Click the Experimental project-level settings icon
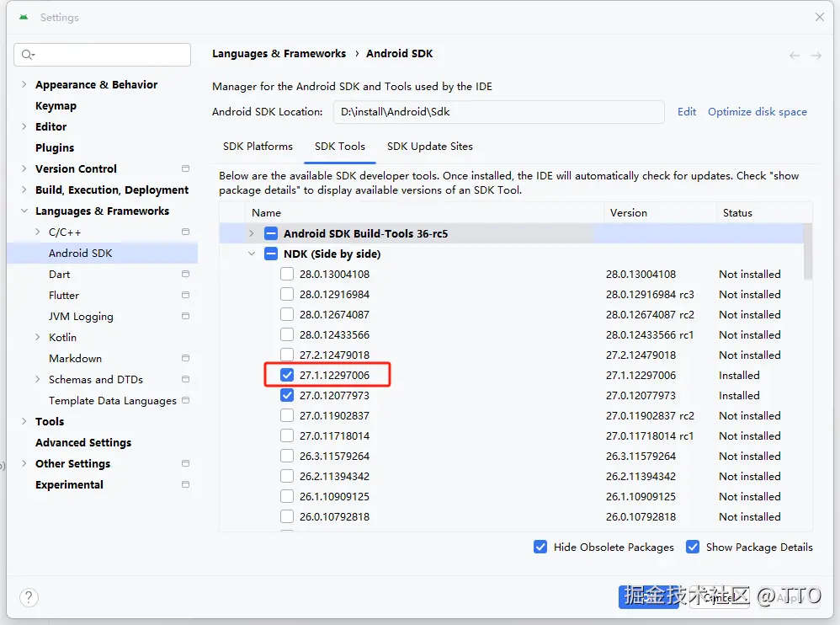The image size is (840, 625). click(x=185, y=484)
